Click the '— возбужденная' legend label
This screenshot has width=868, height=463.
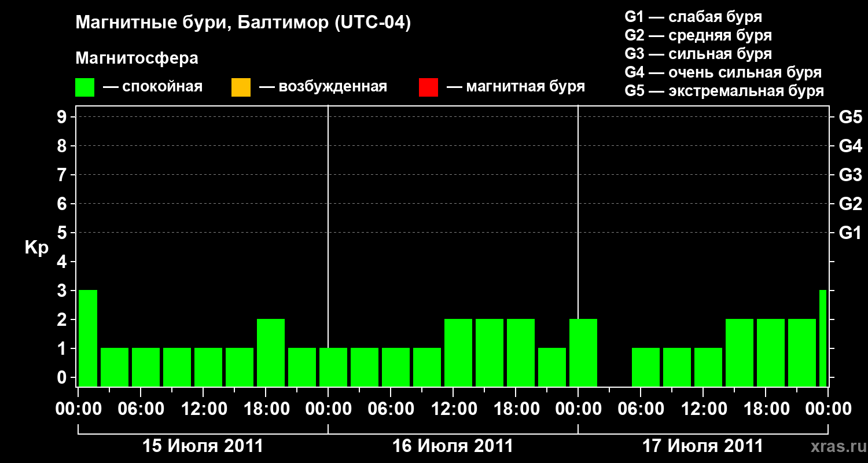tap(323, 87)
